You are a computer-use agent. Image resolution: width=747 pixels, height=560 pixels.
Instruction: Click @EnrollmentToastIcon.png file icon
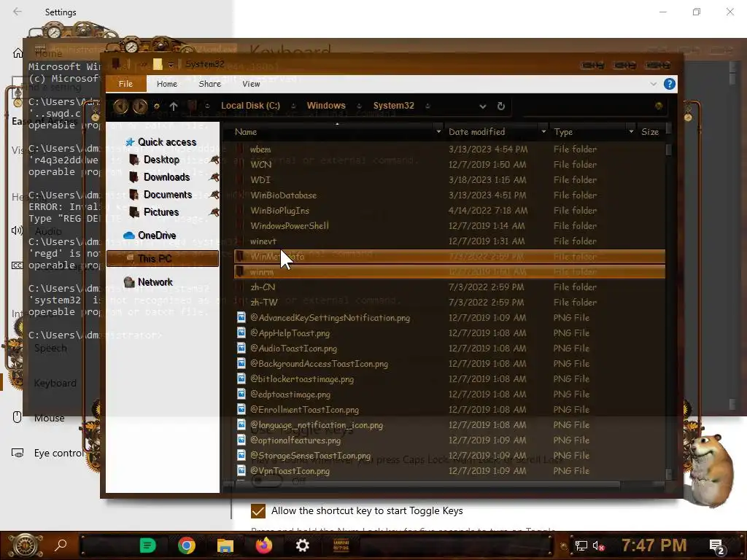tap(241, 409)
